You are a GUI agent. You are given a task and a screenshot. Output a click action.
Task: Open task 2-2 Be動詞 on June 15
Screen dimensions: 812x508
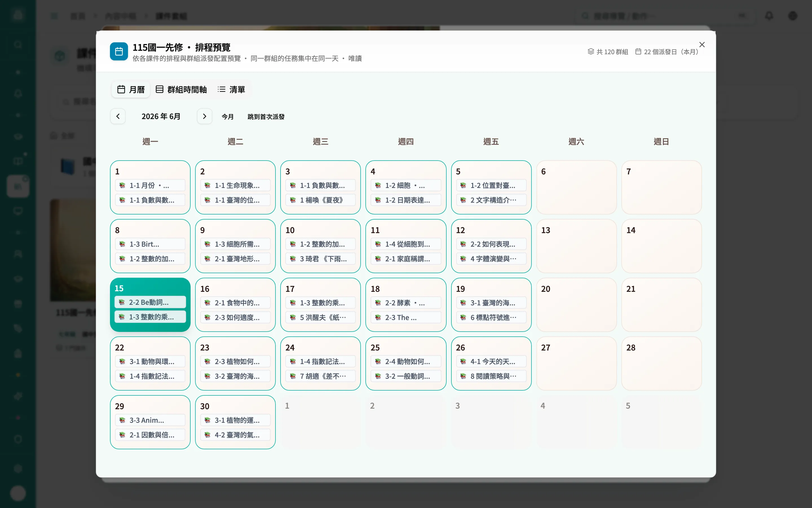[x=150, y=302]
